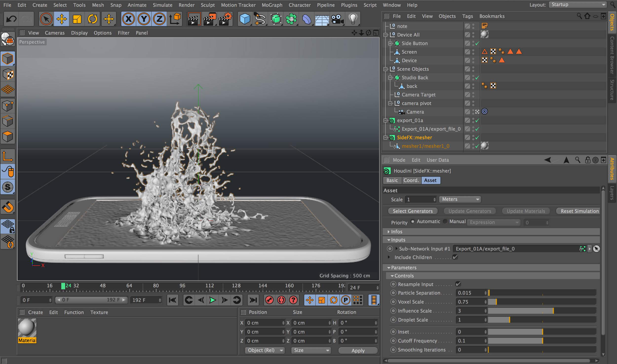Toggle Include Children checkbox

[455, 257]
